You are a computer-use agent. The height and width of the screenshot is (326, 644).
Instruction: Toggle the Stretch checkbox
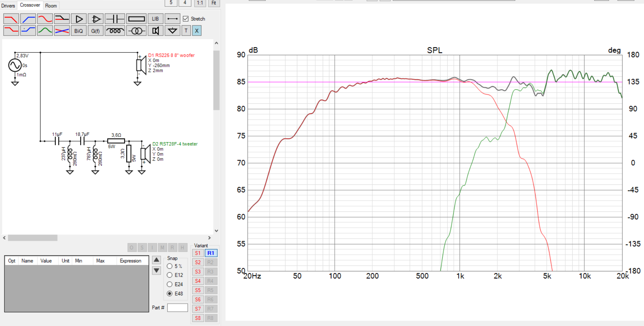[x=185, y=19]
